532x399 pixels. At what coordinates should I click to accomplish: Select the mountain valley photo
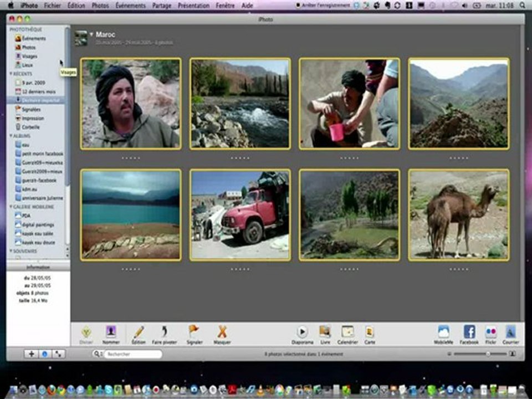[x=459, y=104]
